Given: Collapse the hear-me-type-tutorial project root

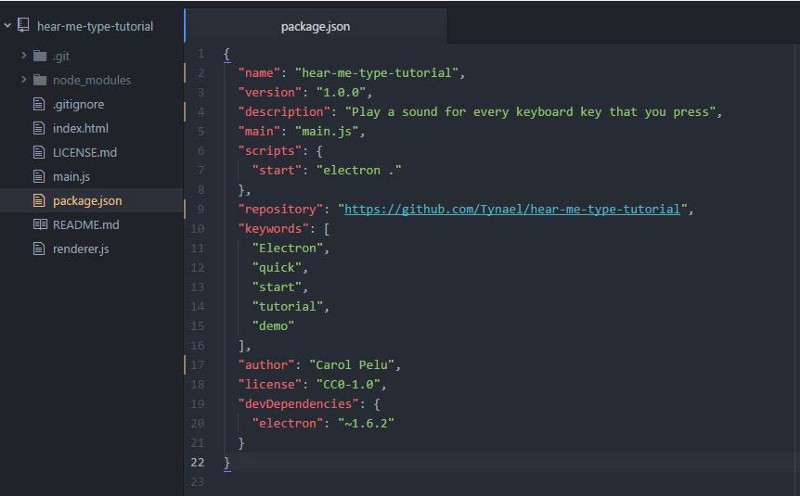Looking at the screenshot, I should pos(8,26).
